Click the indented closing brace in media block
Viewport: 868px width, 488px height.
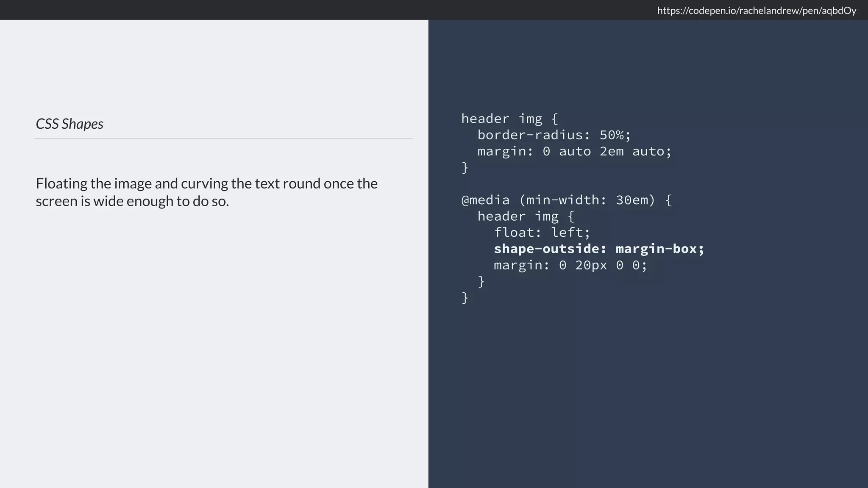[x=481, y=281]
